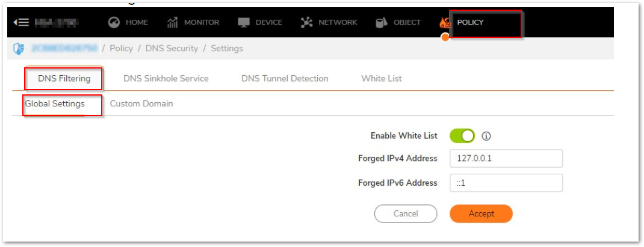
Task: Click the Policy flame icon
Action: (x=445, y=23)
